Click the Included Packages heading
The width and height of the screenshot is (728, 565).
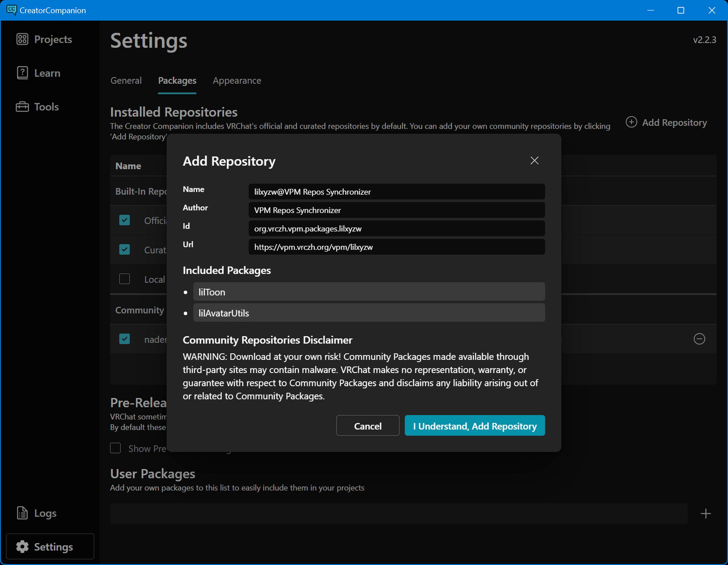pyautogui.click(x=227, y=270)
